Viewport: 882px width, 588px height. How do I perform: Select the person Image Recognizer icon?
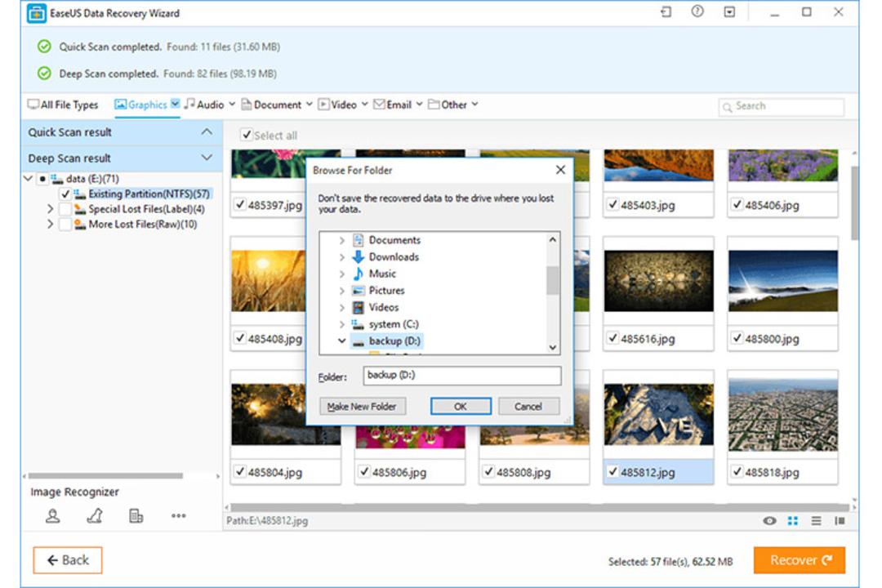point(53,515)
